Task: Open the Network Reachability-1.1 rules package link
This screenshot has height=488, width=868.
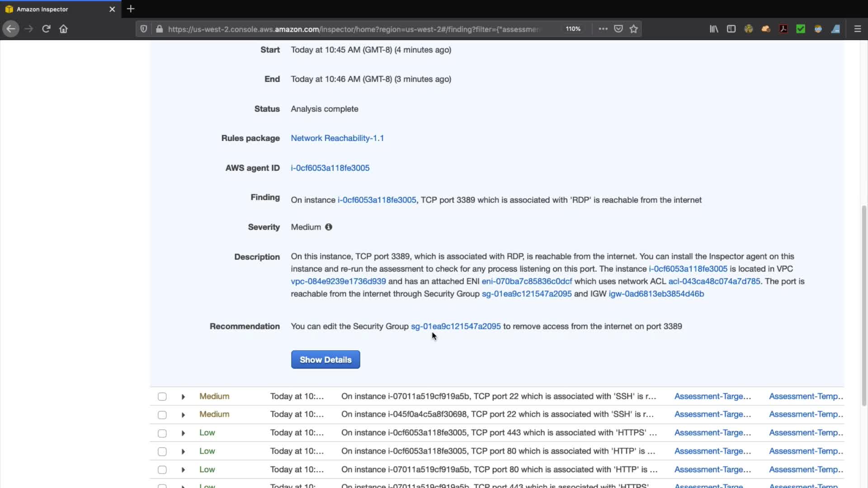Action: pyautogui.click(x=337, y=138)
